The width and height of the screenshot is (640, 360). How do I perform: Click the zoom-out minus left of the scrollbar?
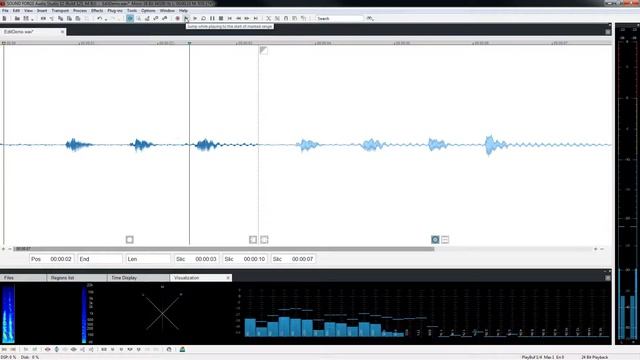click(x=10, y=249)
